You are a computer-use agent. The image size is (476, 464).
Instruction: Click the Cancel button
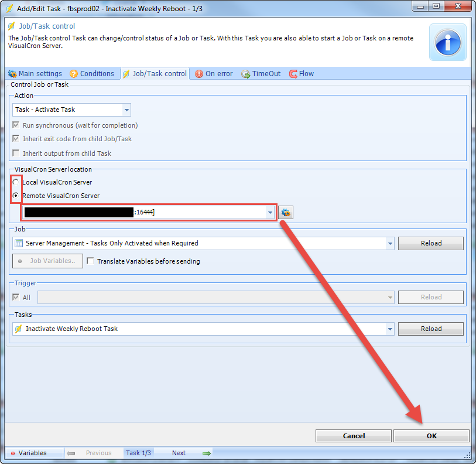354,436
